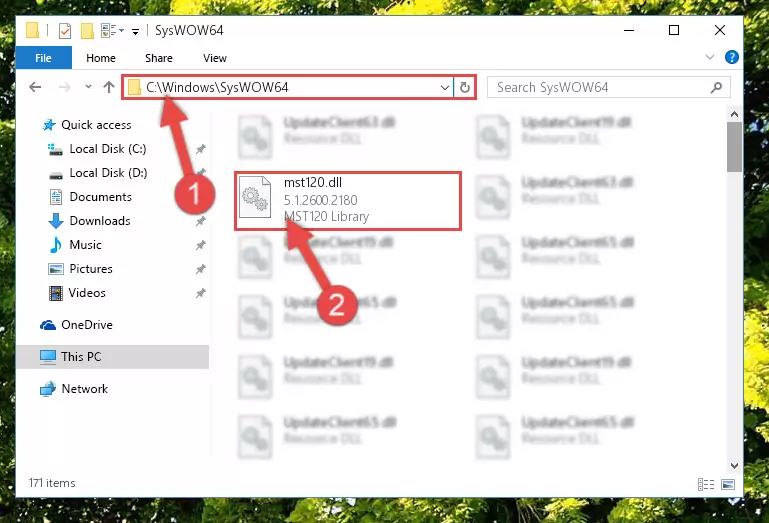Click the This PC monitor icon
This screenshot has height=523, width=769.
pyautogui.click(x=48, y=357)
